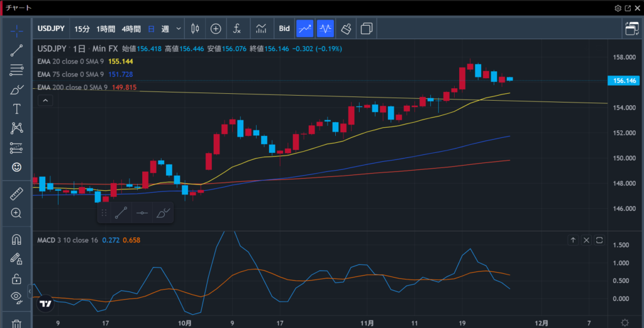Collapse the indicator legend chevron
Screen dimensions: 644x328
pos(45,100)
